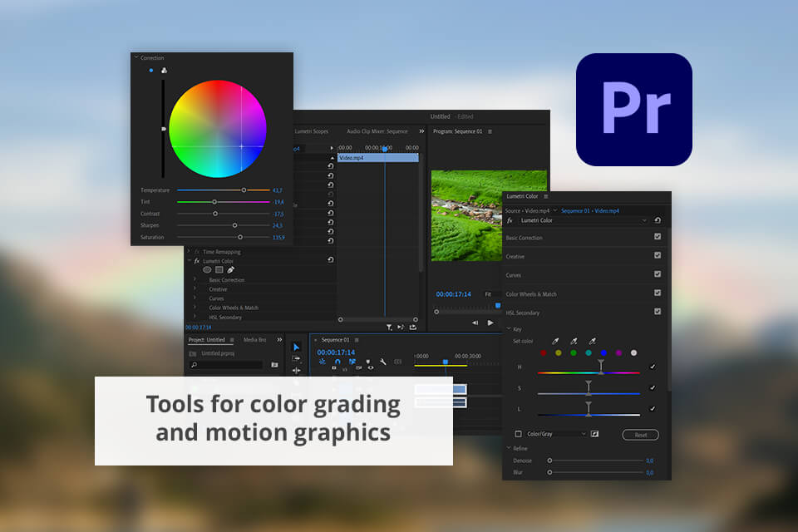
Task: Collapse the Key section
Action: click(509, 329)
